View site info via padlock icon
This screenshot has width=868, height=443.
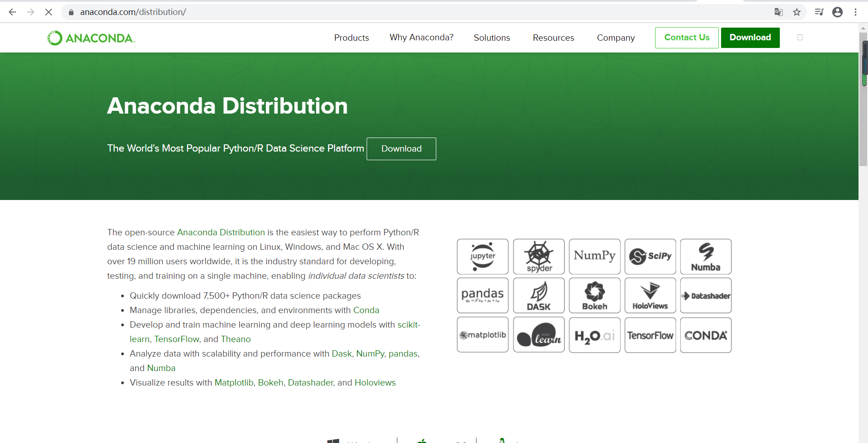71,12
